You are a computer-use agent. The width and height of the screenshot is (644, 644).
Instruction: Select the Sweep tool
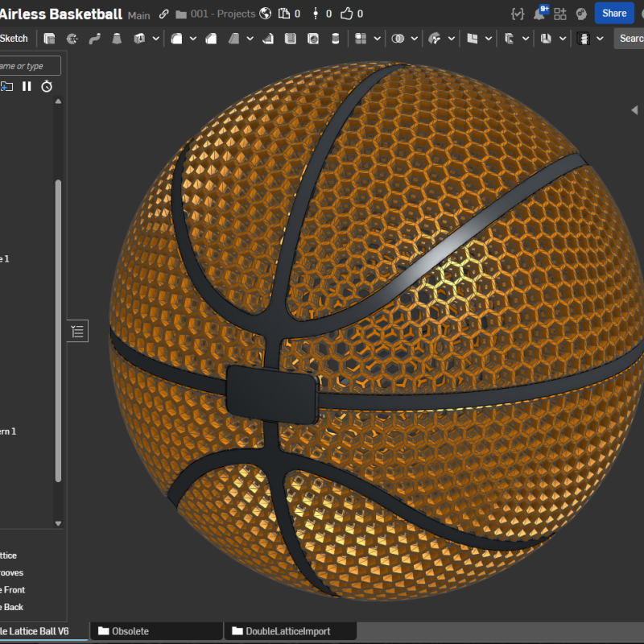click(94, 38)
